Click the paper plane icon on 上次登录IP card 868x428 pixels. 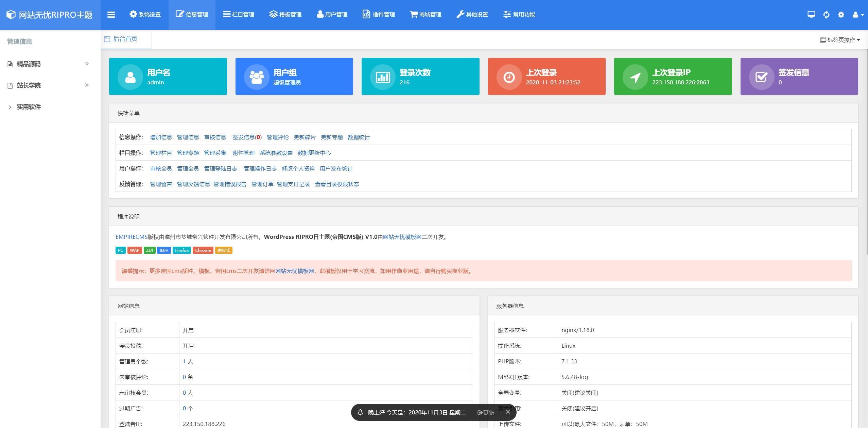click(x=635, y=77)
